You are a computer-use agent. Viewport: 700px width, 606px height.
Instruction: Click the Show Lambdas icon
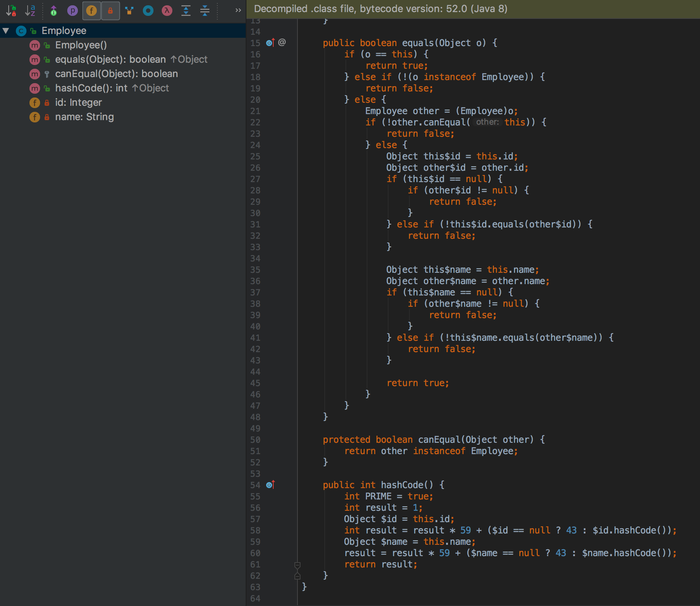pos(167,11)
